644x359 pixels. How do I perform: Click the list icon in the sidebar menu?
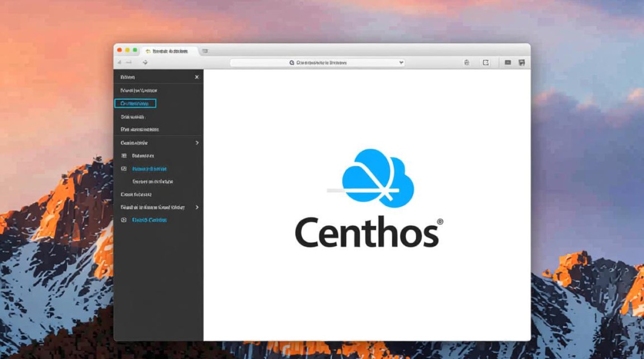click(124, 156)
